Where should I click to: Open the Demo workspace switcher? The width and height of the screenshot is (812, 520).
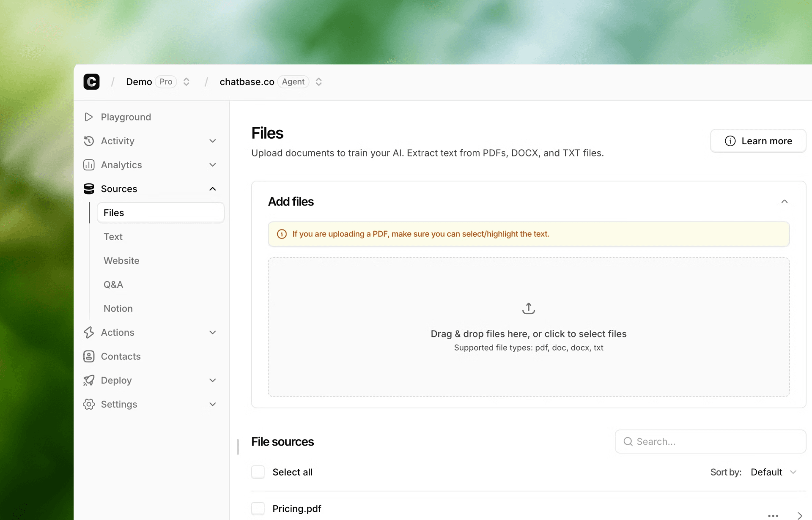[186, 82]
